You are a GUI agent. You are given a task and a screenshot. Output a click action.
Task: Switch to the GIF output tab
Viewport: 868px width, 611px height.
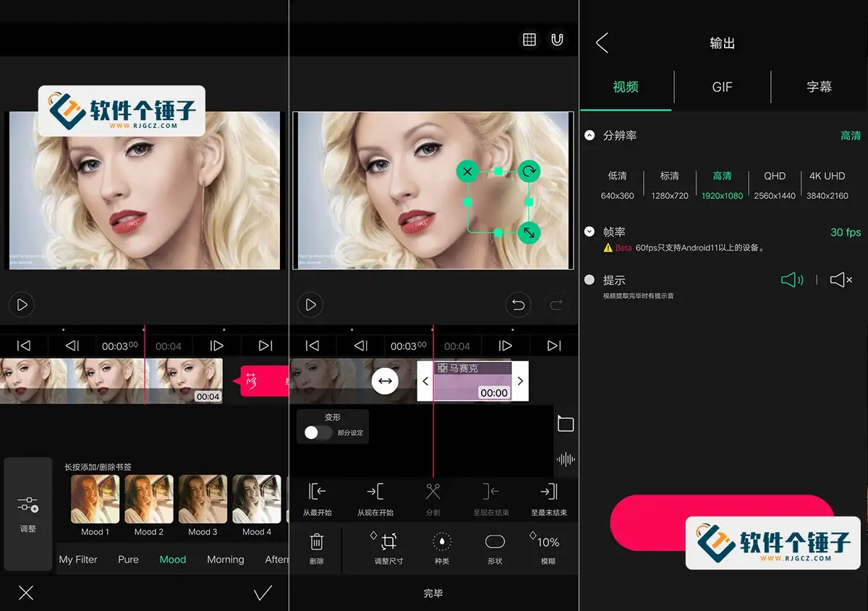721,87
